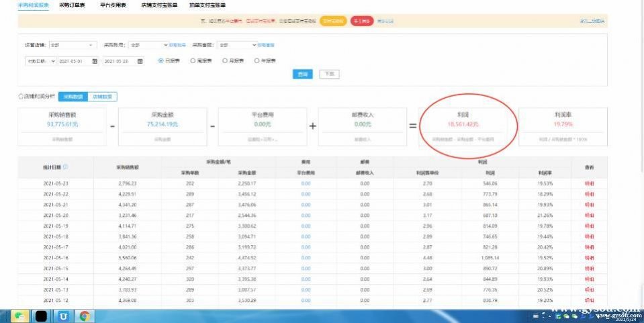Click the info icon next to 统计日期

[x=66, y=167]
